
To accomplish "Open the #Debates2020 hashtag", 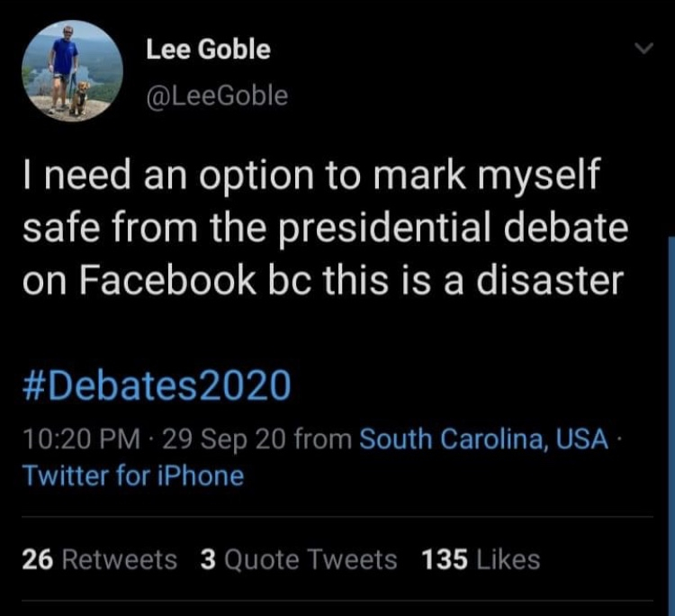I will point(155,385).
